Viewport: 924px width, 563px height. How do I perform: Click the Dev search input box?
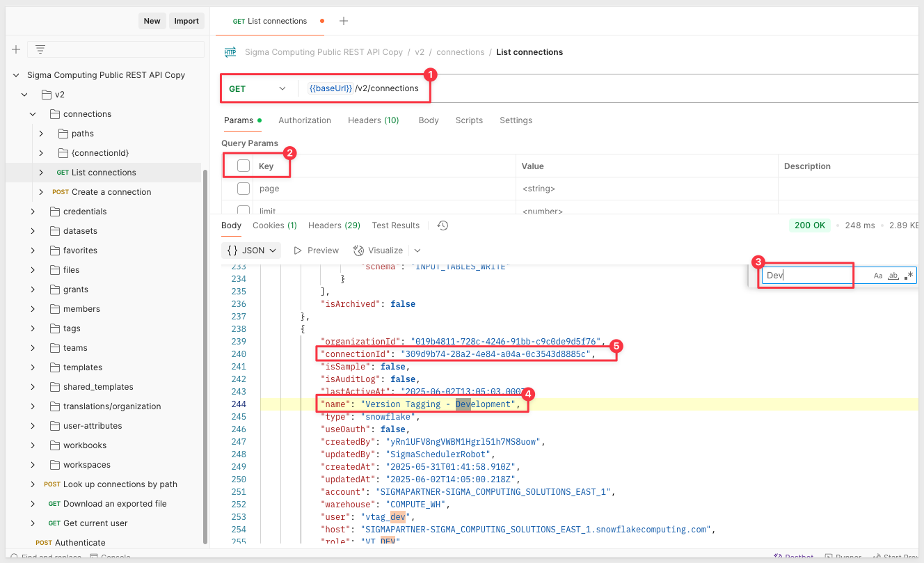[815, 276]
